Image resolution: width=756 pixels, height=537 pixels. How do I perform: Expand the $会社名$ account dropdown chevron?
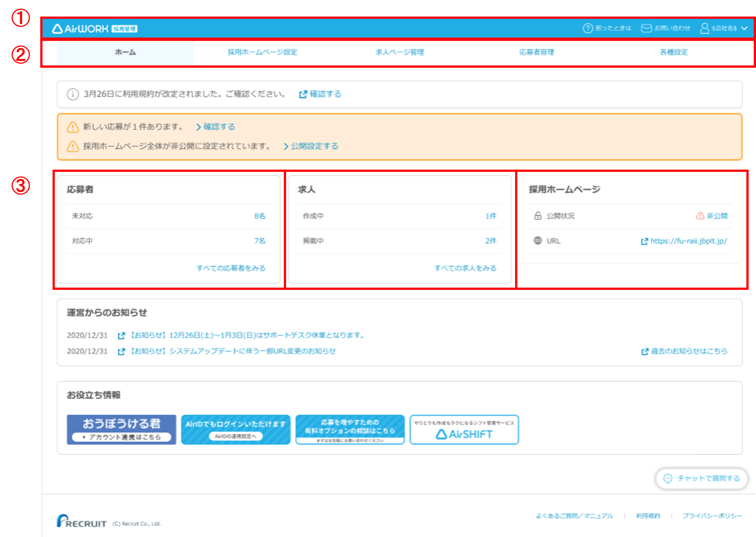click(744, 28)
